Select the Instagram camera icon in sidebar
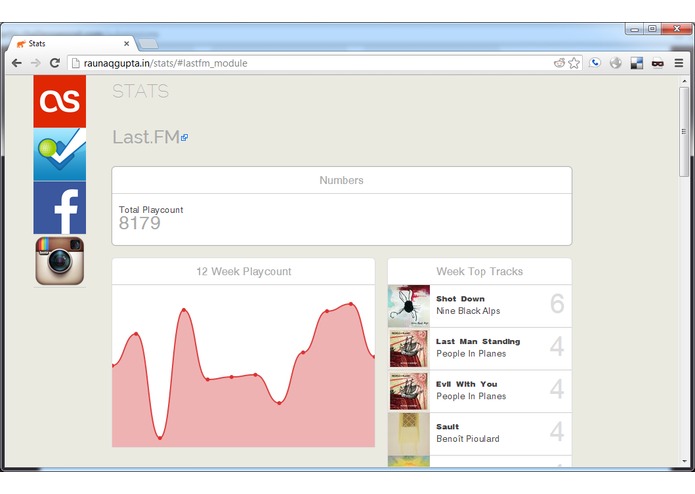 59,261
